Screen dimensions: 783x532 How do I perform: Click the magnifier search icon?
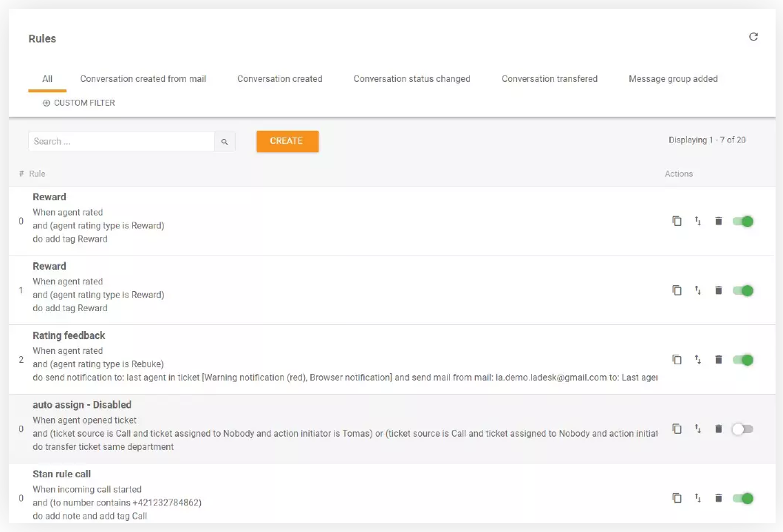coord(225,142)
